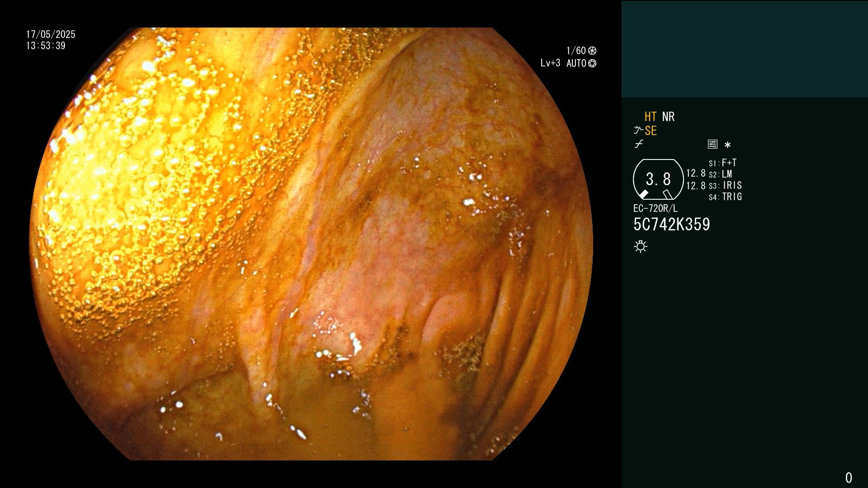The image size is (868, 488).
Task: Click the timestamp 13:53:39
Action: (46, 46)
